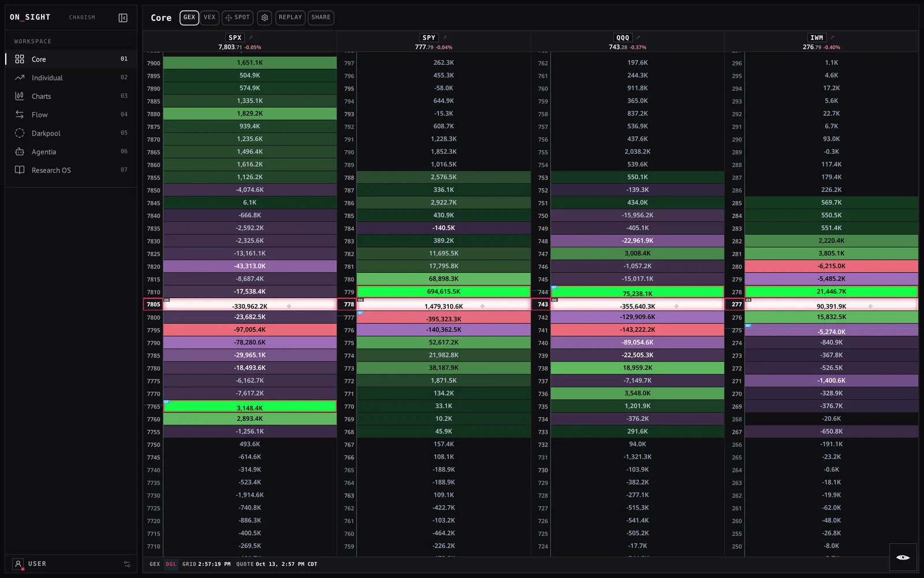Click the plus marker on SPY 778 row
The width and height of the screenshot is (924, 578).
(x=482, y=306)
